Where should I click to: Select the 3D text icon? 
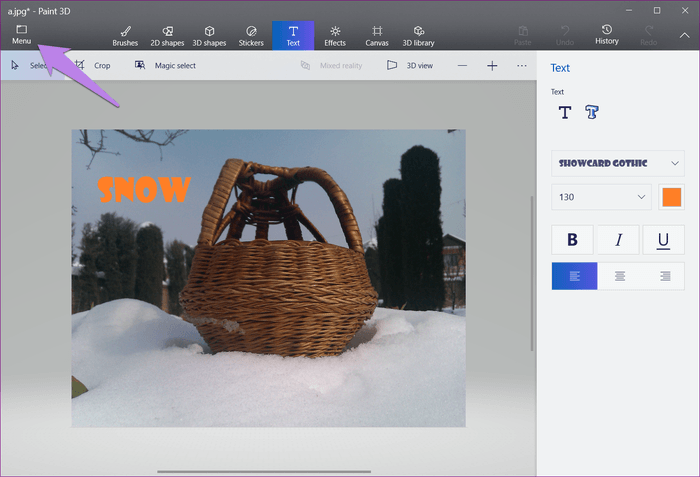(592, 112)
